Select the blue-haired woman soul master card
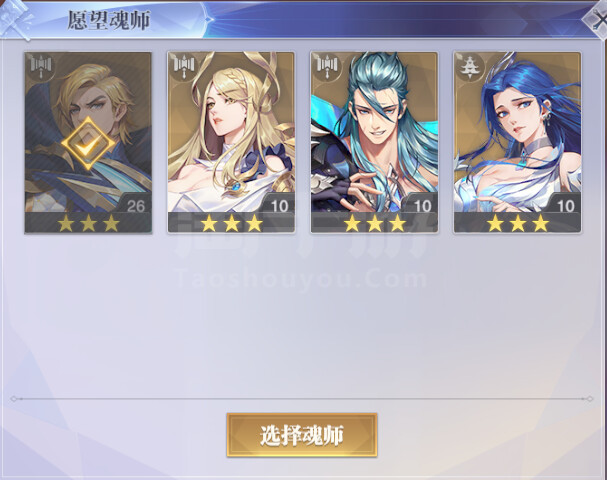The image size is (607, 480). point(518,142)
